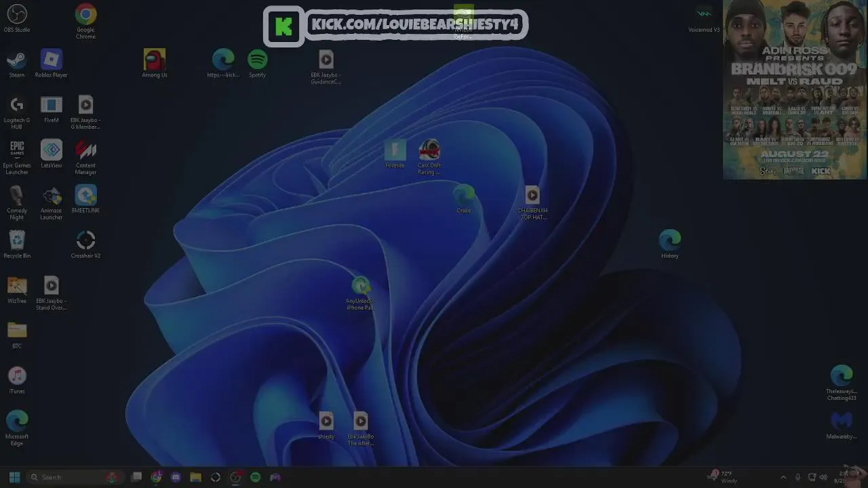868x488 pixels.
Task: Select the Steam desktop shortcut
Action: click(17, 64)
